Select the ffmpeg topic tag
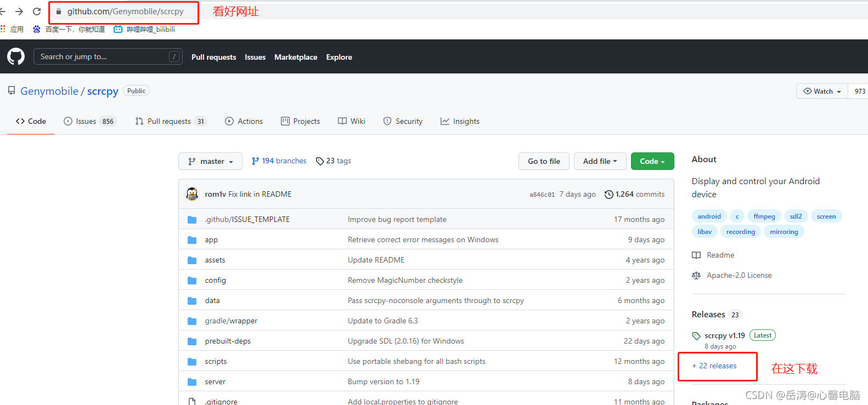 [764, 216]
